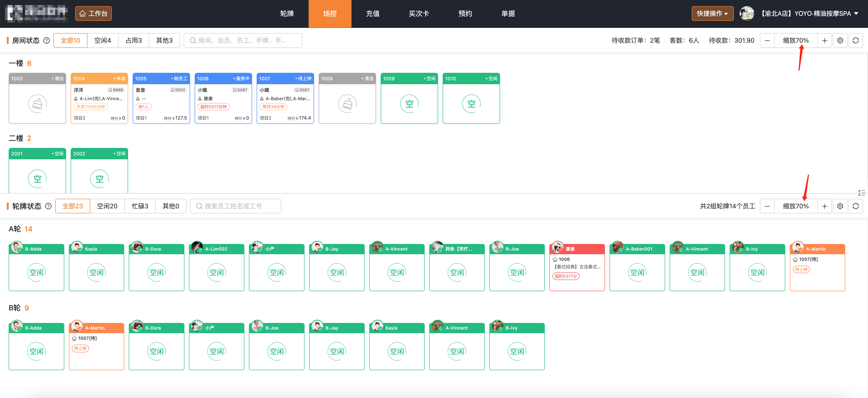Image resolution: width=868 pixels, height=398 pixels.
Task: Open room 1006 card in service
Action: pos(223,99)
